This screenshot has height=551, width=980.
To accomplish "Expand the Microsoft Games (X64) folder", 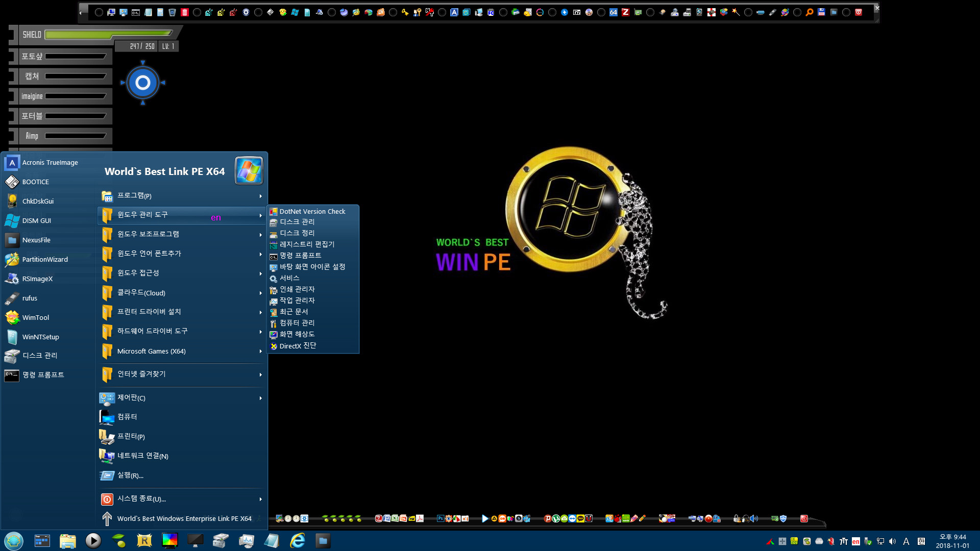I will (x=182, y=351).
